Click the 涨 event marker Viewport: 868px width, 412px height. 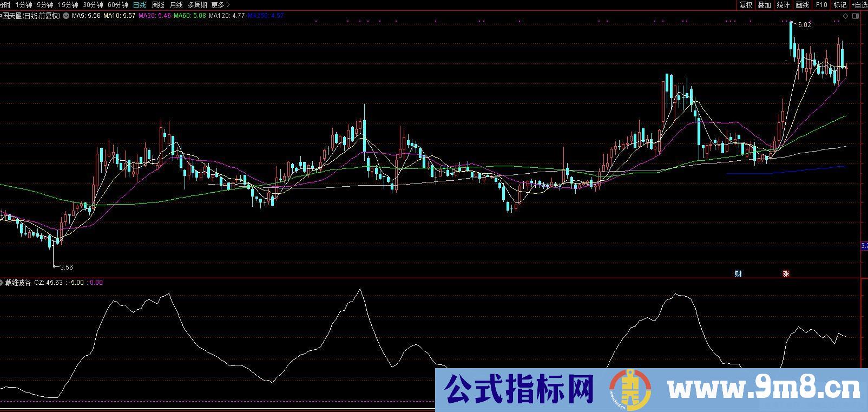coord(785,273)
